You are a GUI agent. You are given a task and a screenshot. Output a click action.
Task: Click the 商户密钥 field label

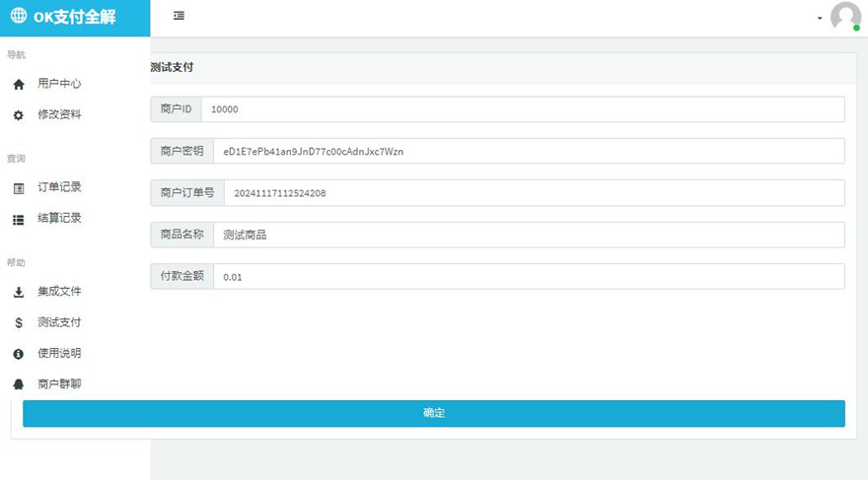click(182, 151)
